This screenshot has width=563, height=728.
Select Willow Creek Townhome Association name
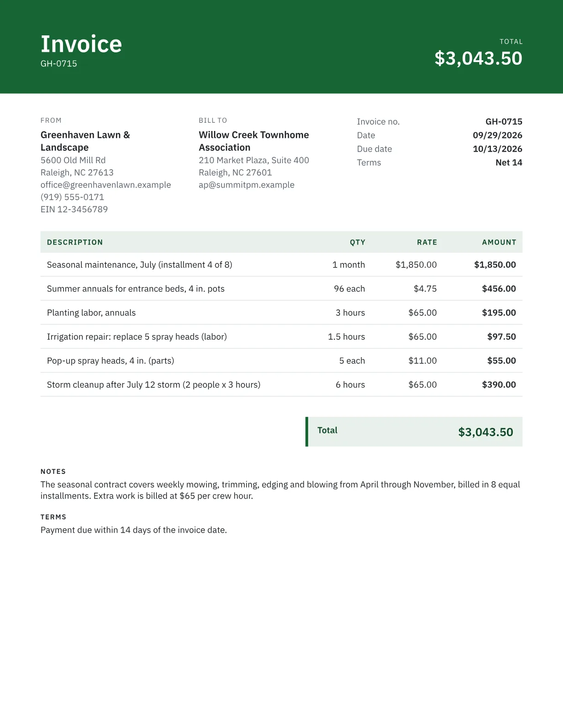254,141
